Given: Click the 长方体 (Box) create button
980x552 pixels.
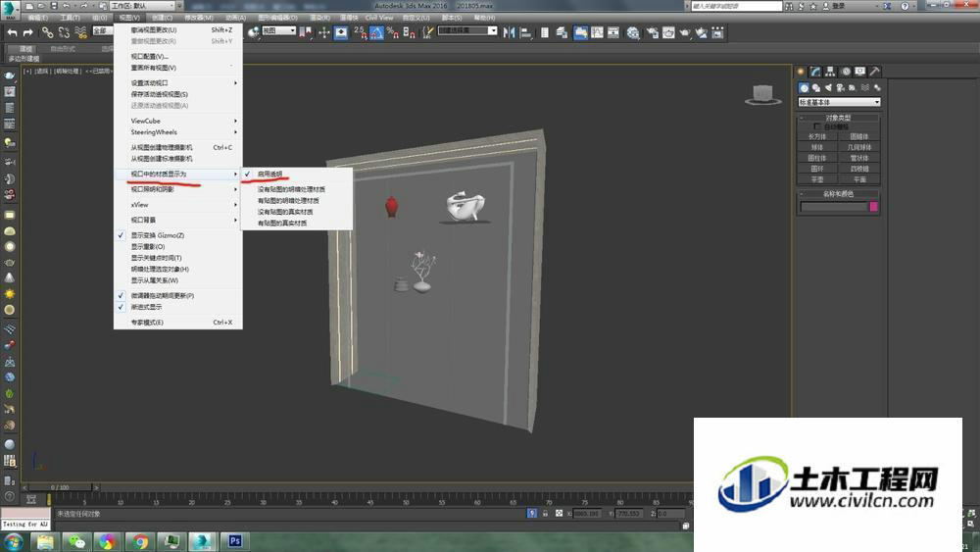Looking at the screenshot, I should (817, 137).
